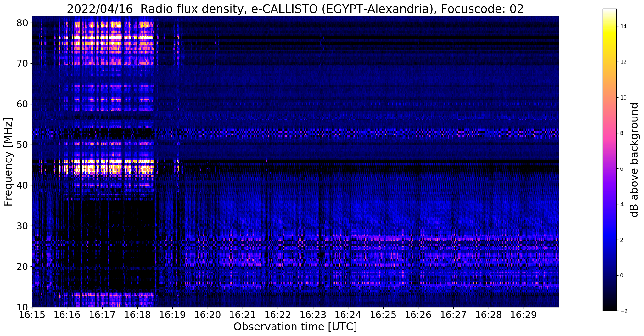The width and height of the screenshot is (644, 336).
Task: Click the 30 MHz frequency tick label
Action: pos(23,226)
